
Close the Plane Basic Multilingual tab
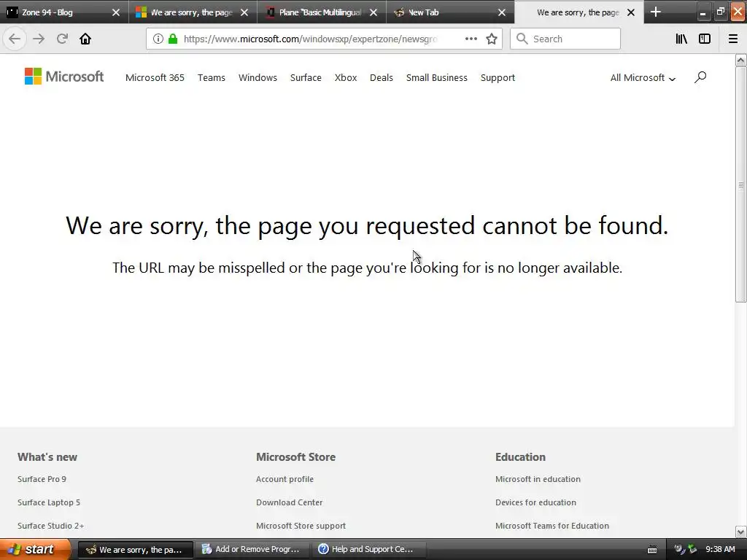click(373, 12)
